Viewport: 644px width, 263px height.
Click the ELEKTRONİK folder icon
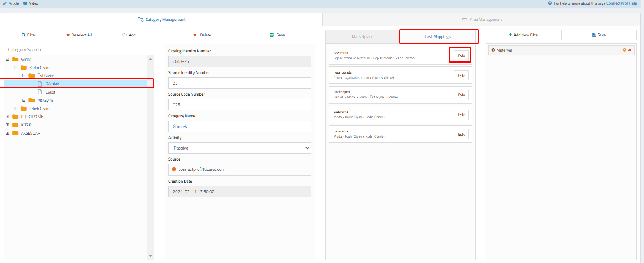click(x=15, y=117)
